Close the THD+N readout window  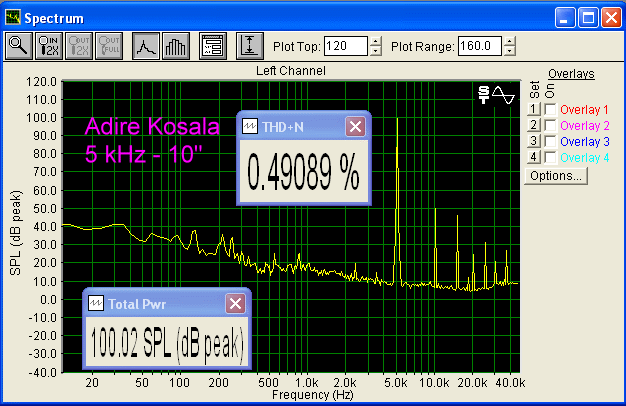point(355,126)
